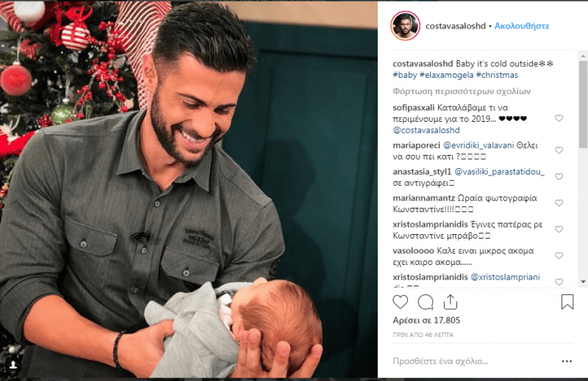588x381 pixels.
Task: Like vasoloooo's comment heart
Action: (559, 256)
